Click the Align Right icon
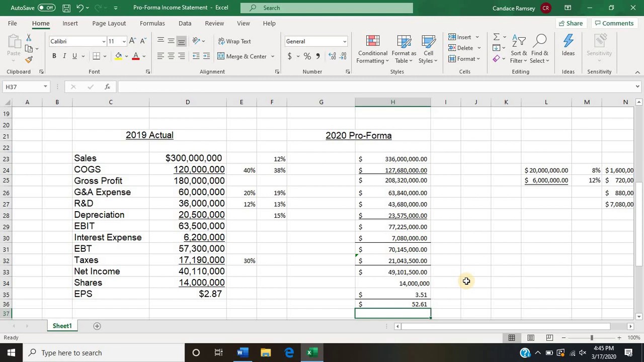 pyautogui.click(x=181, y=56)
